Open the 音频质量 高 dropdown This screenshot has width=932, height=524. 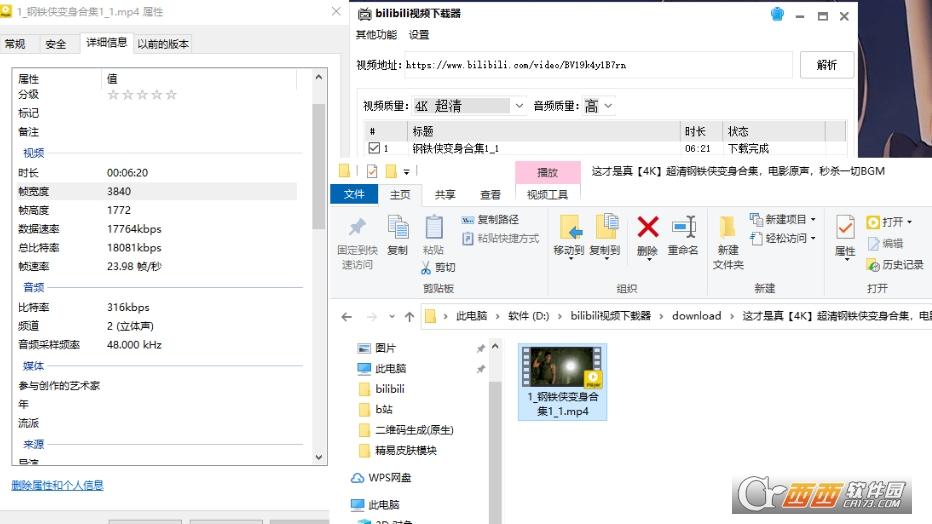(608, 106)
